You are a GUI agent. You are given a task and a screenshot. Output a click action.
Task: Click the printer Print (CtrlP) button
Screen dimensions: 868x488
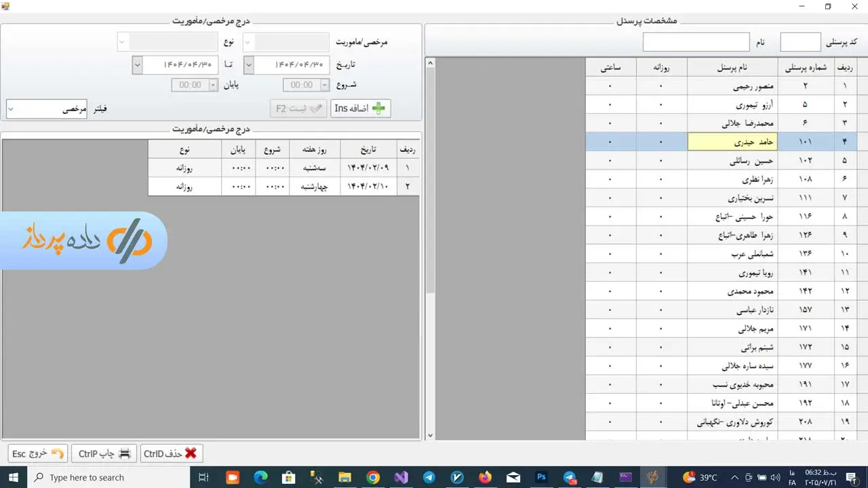click(104, 453)
